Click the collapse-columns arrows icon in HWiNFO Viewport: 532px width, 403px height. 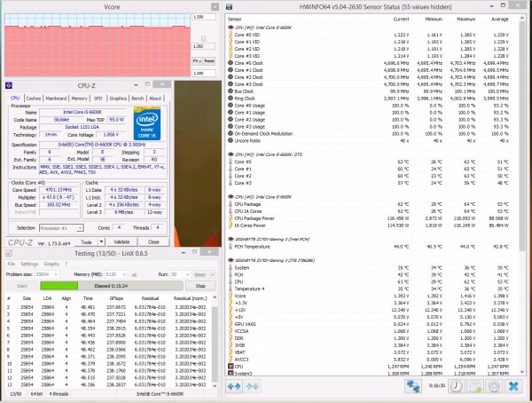pos(253,386)
